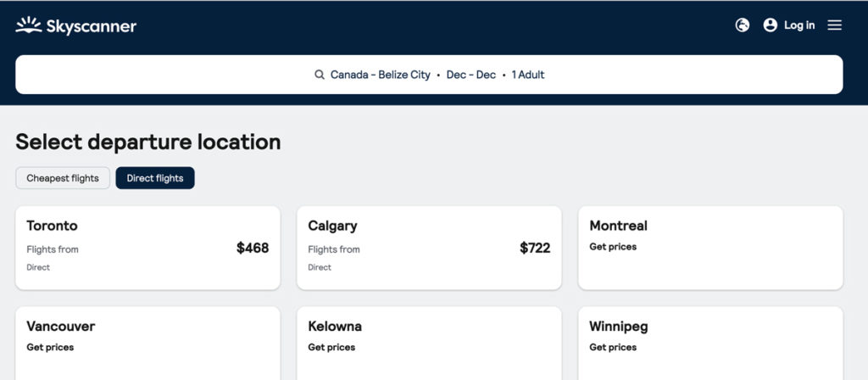Click the Skyscanner sunrise logo icon

[29, 25]
